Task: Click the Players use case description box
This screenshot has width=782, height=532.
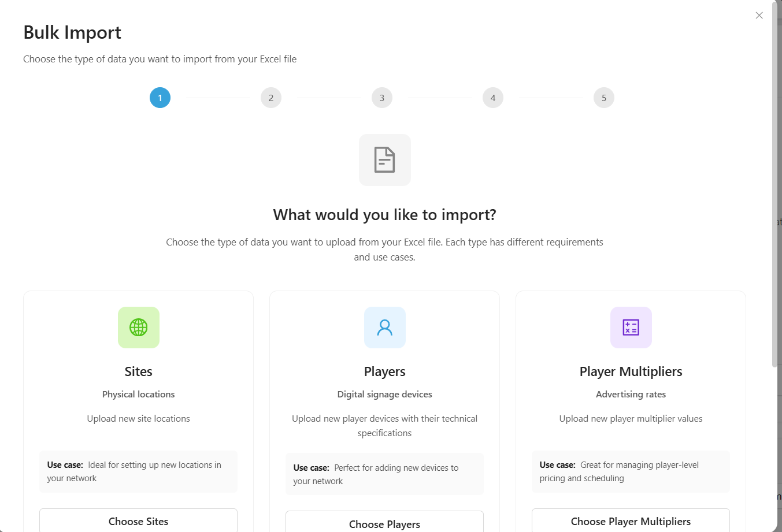Action: coord(385,474)
